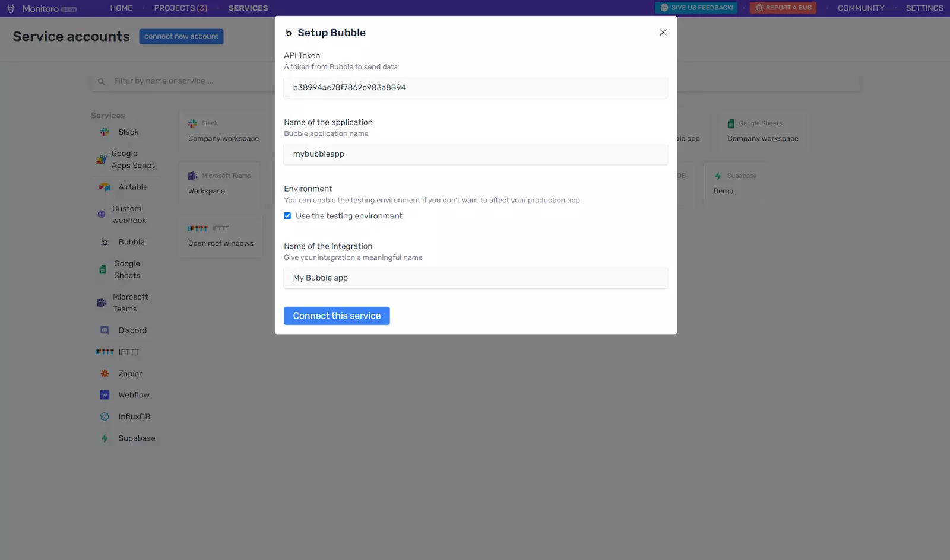Open the Supabase Demo card
This screenshot has width=950, height=560.
(735, 184)
